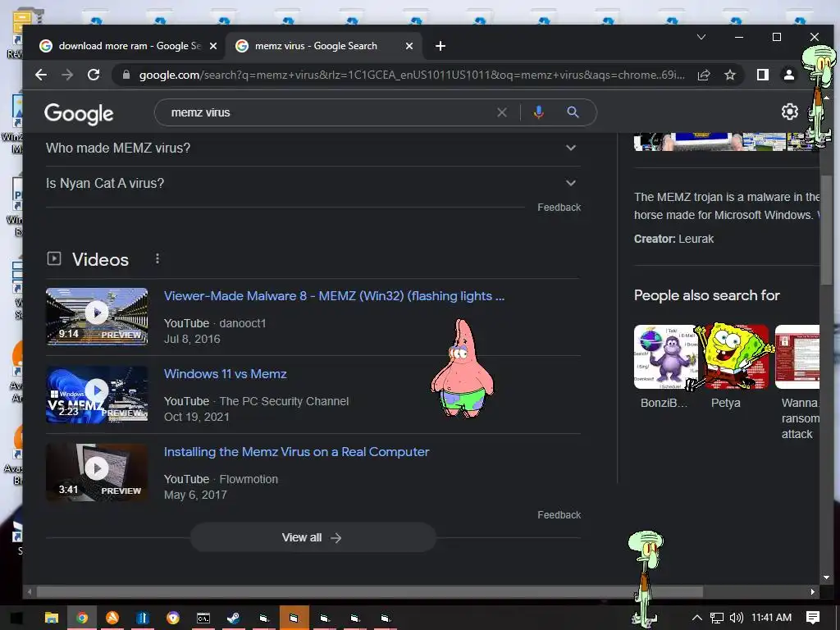View site information via the padlock icon
Image resolution: width=840 pixels, height=630 pixels.
(x=126, y=75)
